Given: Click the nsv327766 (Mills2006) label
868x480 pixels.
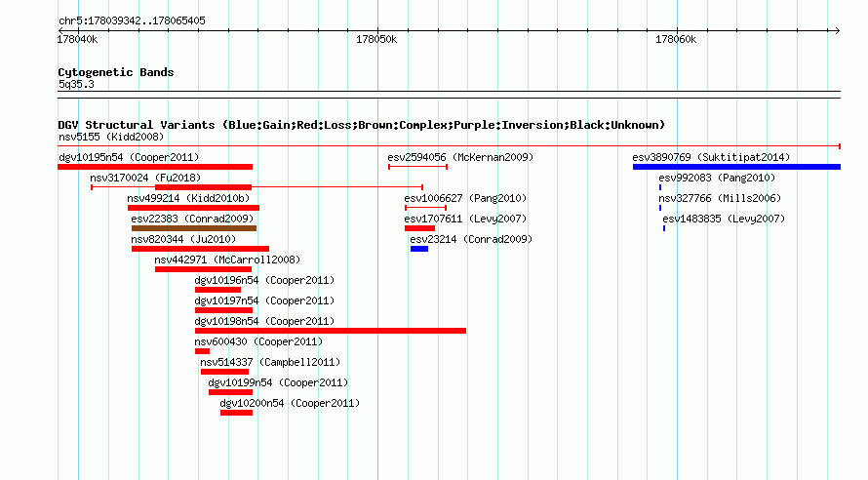Looking at the screenshot, I should 720,198.
